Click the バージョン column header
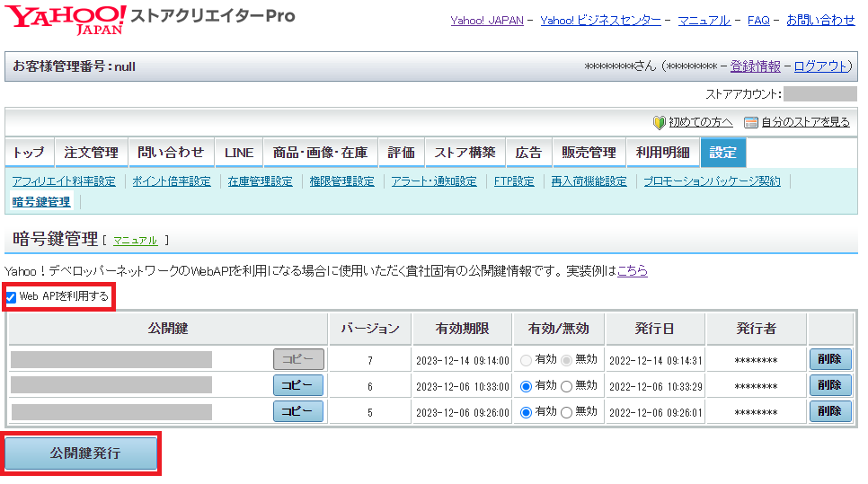 click(370, 329)
